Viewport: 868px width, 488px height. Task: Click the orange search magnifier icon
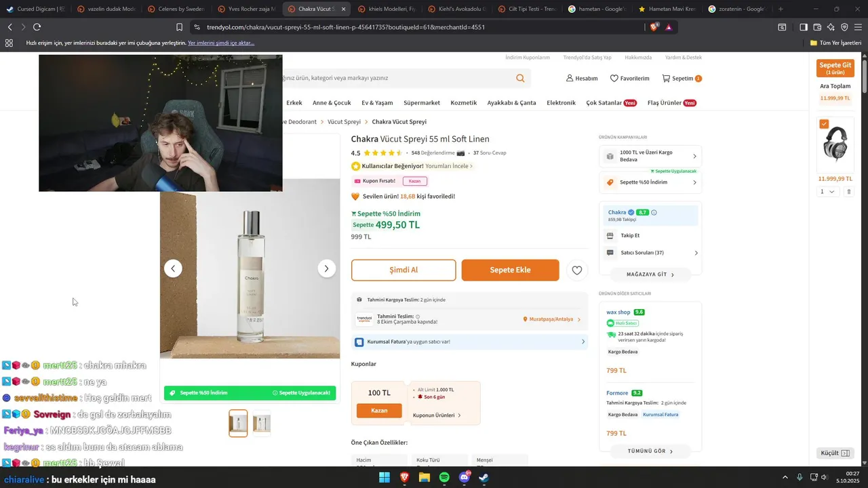(x=520, y=78)
